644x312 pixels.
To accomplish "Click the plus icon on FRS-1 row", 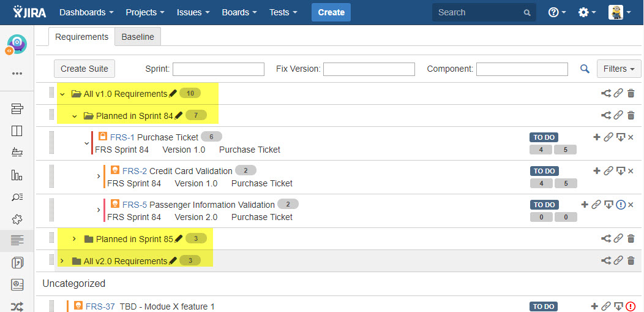I will 597,137.
